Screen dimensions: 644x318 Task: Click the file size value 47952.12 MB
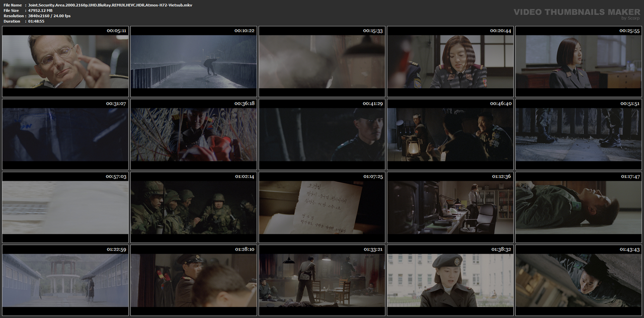[40, 11]
